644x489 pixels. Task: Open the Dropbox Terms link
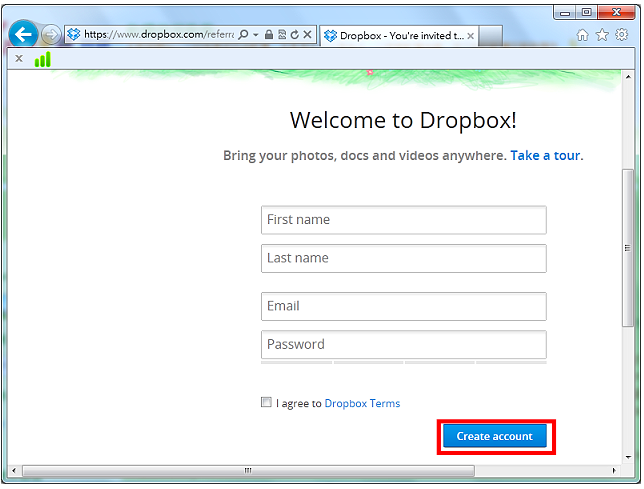[x=362, y=404]
